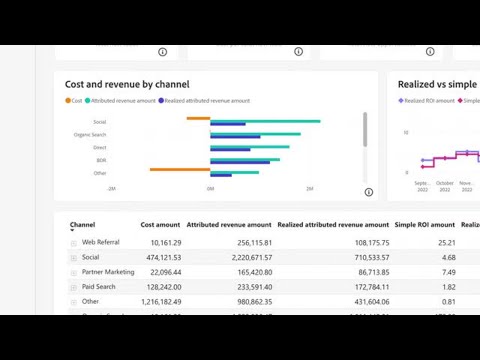Click realized revenue value 710,533.57
Viewport: 480px width, 360px height.
(372, 257)
